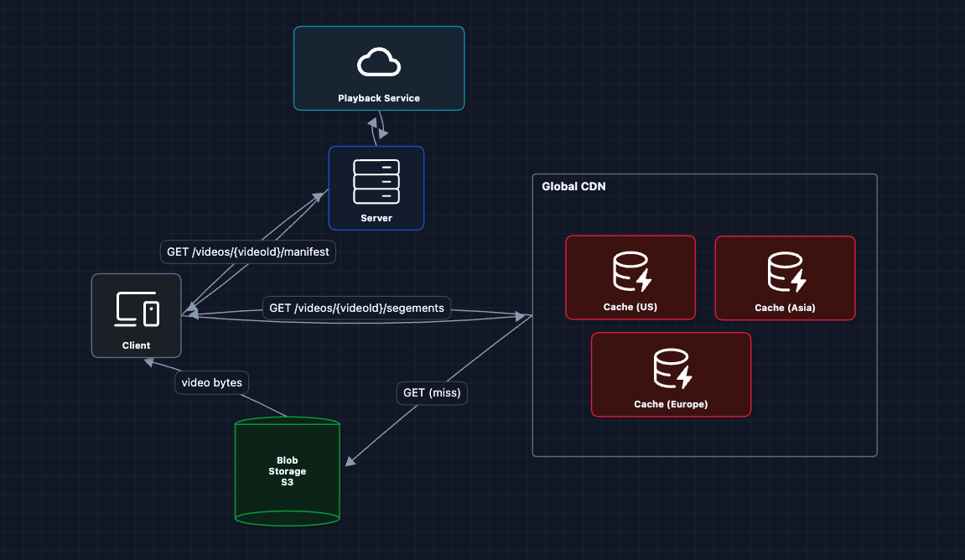Click the Global CDN group title
This screenshot has width=965, height=560.
pos(573,187)
